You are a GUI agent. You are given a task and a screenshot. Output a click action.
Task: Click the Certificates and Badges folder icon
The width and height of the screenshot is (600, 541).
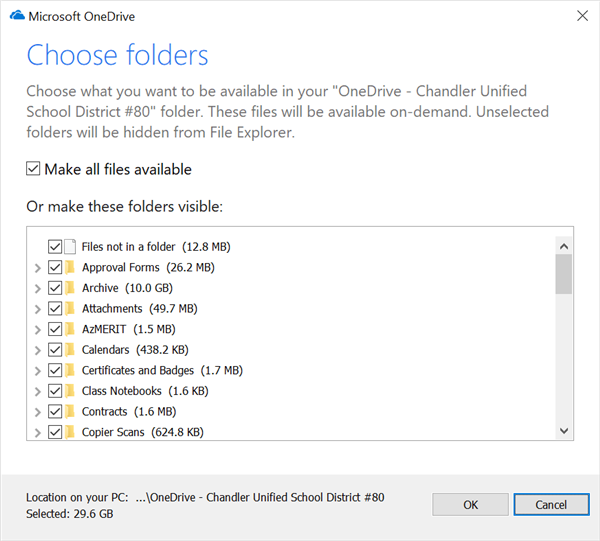pos(70,370)
